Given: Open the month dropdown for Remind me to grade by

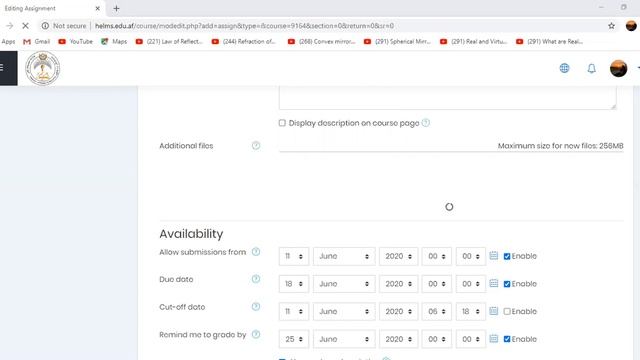Looking at the screenshot, I should coord(344,339).
